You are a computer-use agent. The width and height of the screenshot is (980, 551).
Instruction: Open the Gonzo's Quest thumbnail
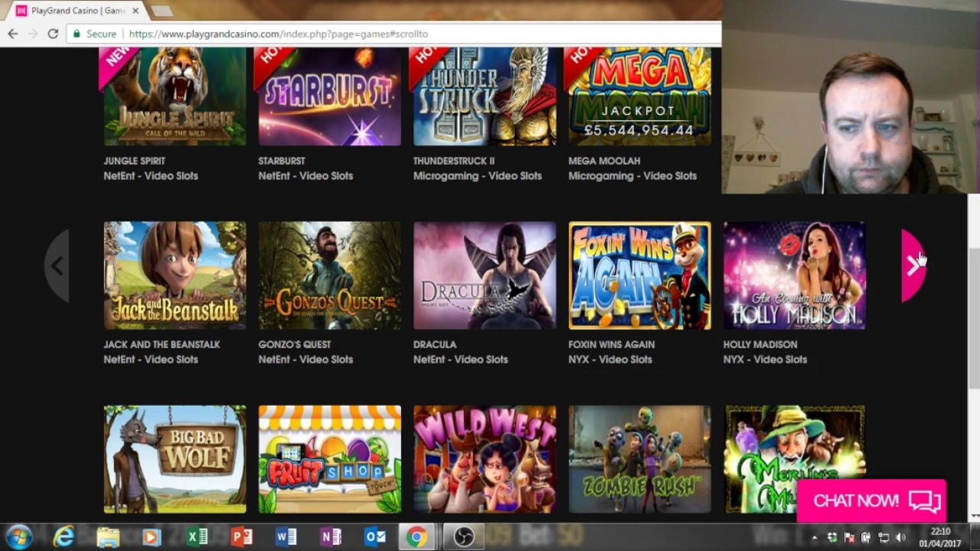pyautogui.click(x=329, y=275)
